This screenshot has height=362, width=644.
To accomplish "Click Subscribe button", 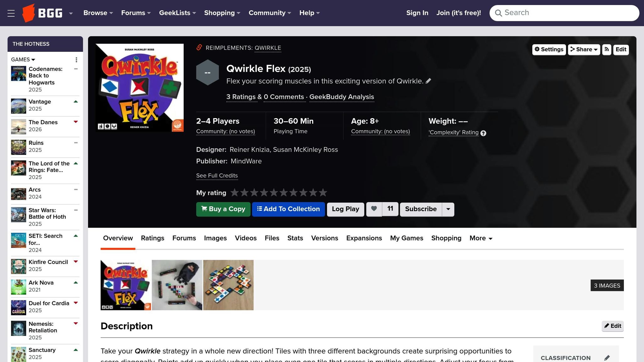I will coord(421,209).
